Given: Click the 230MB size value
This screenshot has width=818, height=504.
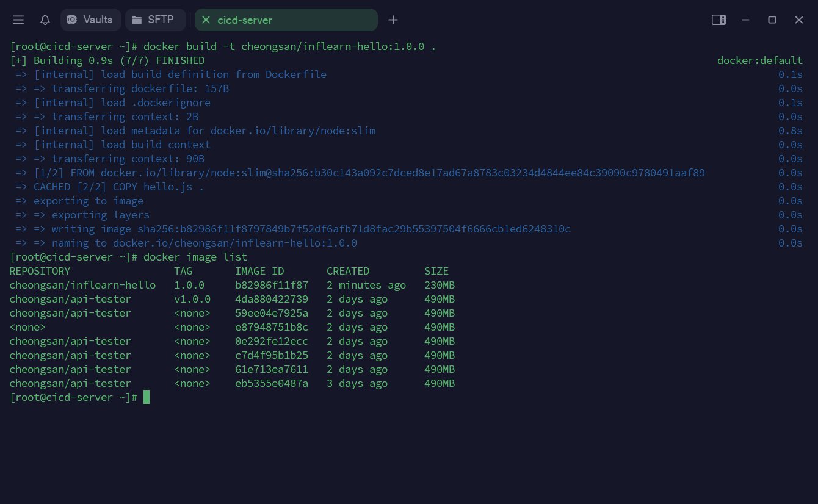Looking at the screenshot, I should click(x=440, y=285).
